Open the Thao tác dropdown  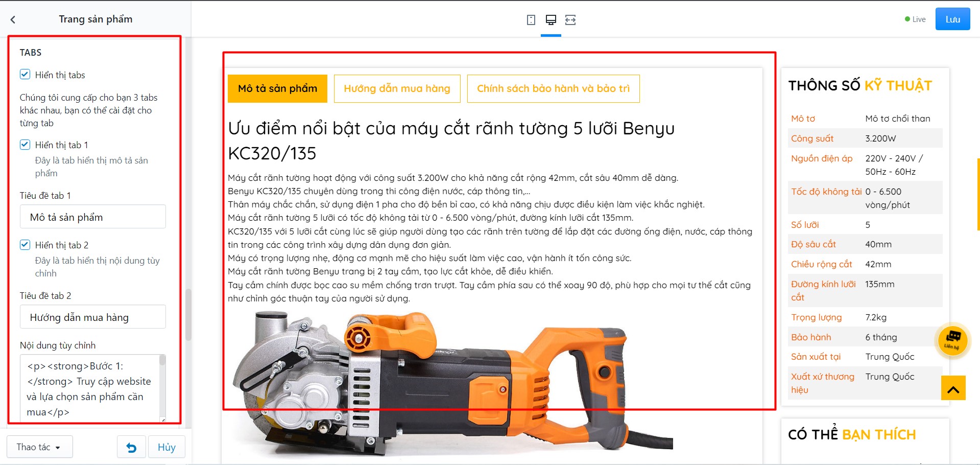coord(39,447)
